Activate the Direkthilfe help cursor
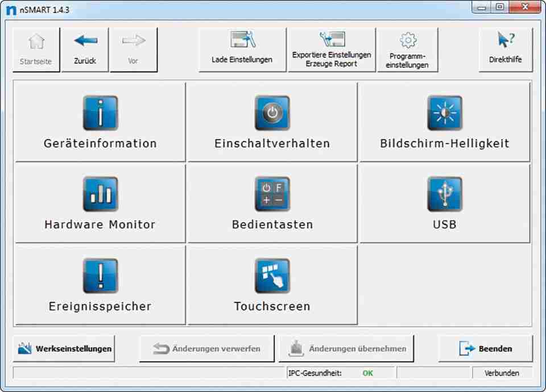Screen dimensions: 546x392 tap(505, 49)
